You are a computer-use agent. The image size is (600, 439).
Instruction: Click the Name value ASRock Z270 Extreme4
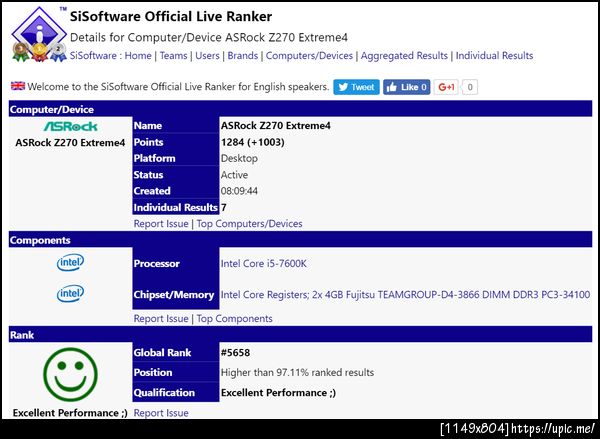276,126
